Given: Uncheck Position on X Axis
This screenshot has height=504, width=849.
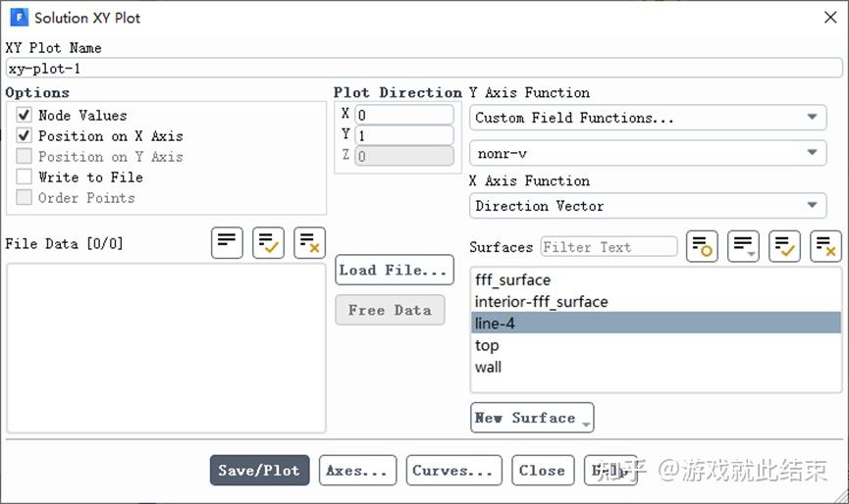Looking at the screenshot, I should [25, 136].
